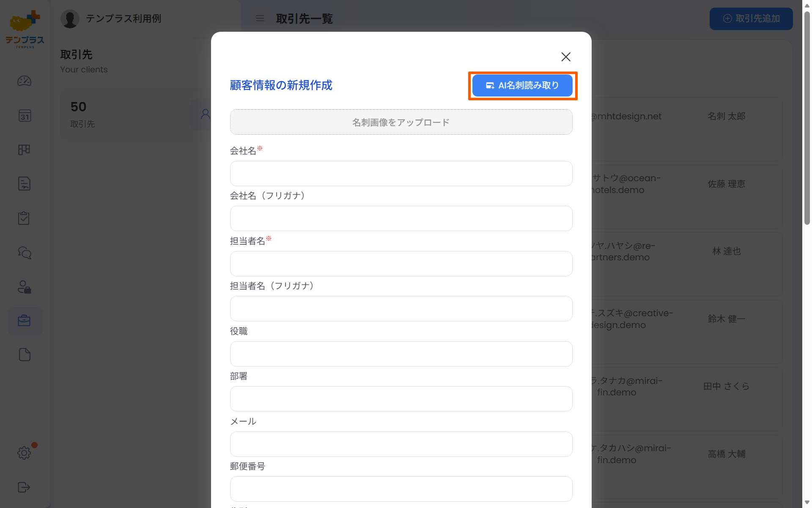Open the dashboard gauge sidebar icon

tap(25, 81)
